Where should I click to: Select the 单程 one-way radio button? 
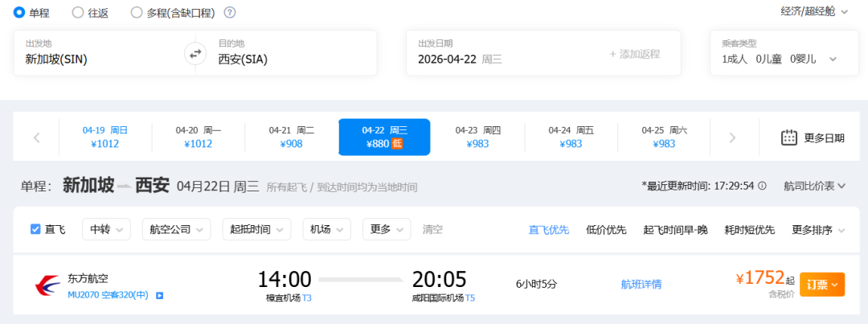pyautogui.click(x=19, y=12)
